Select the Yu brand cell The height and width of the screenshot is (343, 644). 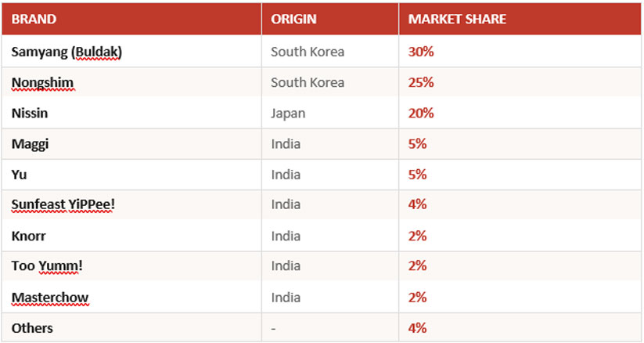coord(20,174)
